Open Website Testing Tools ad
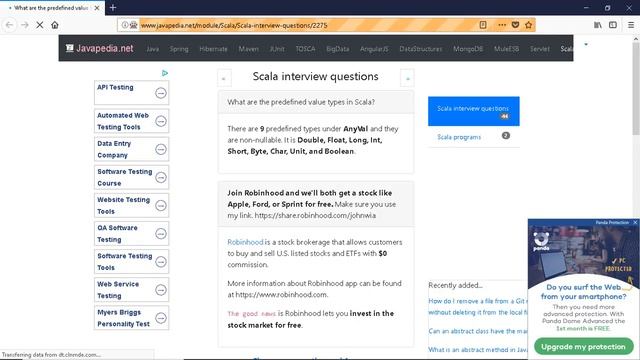The height and width of the screenshot is (360, 640). pyautogui.click(x=131, y=205)
